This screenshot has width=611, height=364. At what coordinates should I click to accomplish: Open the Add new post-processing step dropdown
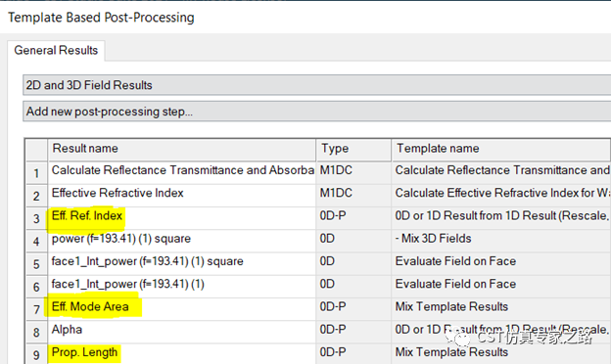pyautogui.click(x=317, y=112)
